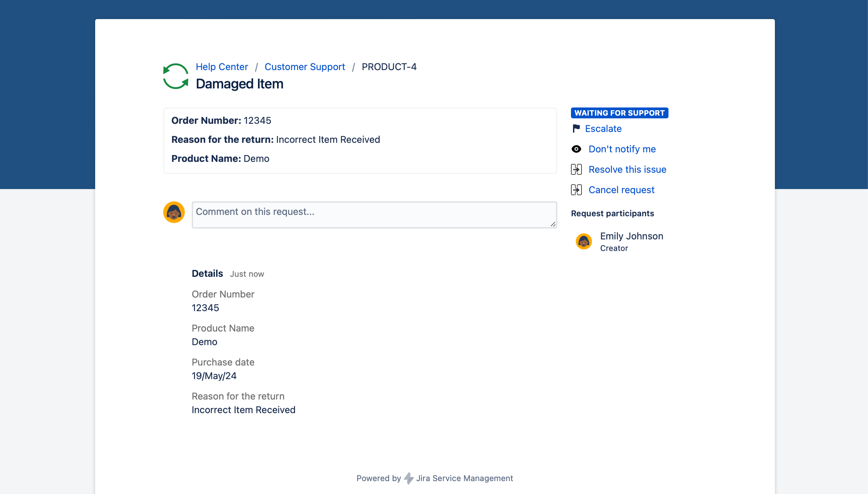Click the PRODUCT-4 breadcrumb text
Screen dimensions: 868x494
click(389, 67)
